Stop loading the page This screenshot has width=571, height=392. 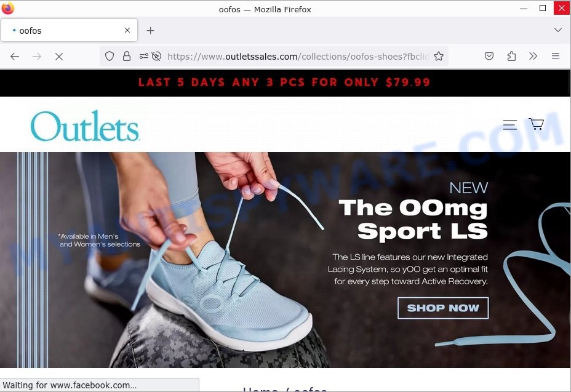59,57
